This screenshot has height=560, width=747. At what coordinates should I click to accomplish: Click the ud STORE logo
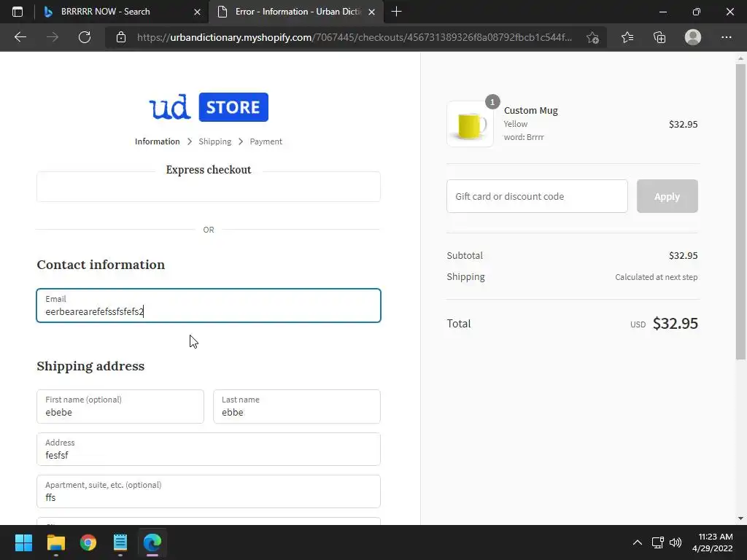[209, 107]
